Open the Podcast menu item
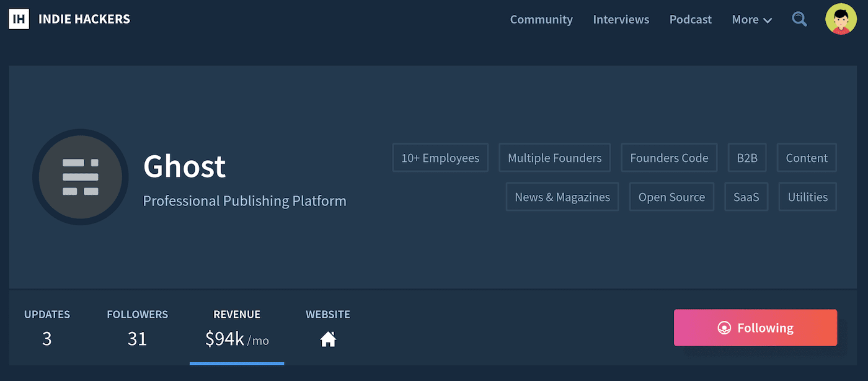Image resolution: width=868 pixels, height=381 pixels. point(690,19)
